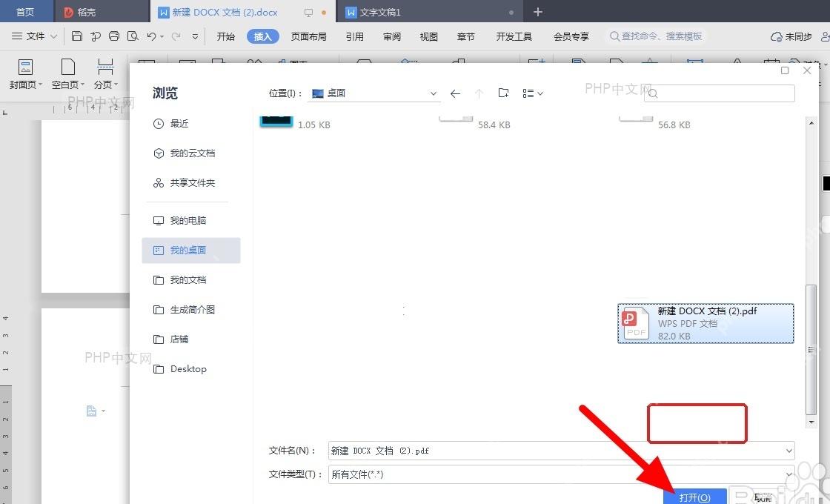Select the 插入 ribbon tab
830x504 pixels.
(262, 36)
